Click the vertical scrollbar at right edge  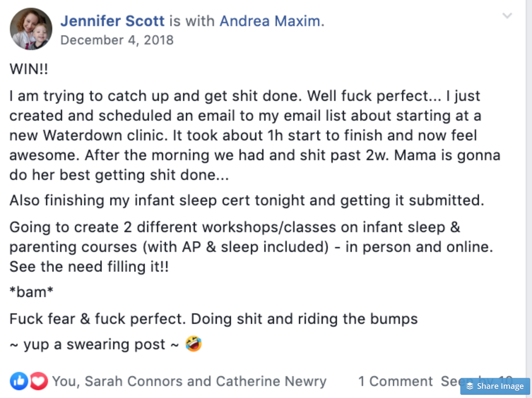(529, 176)
